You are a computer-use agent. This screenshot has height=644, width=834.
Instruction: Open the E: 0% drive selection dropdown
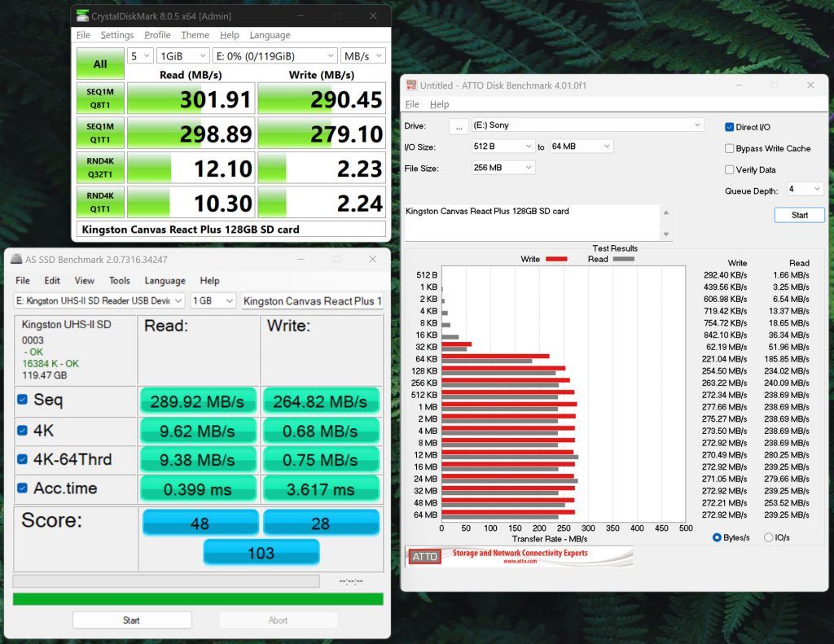274,56
